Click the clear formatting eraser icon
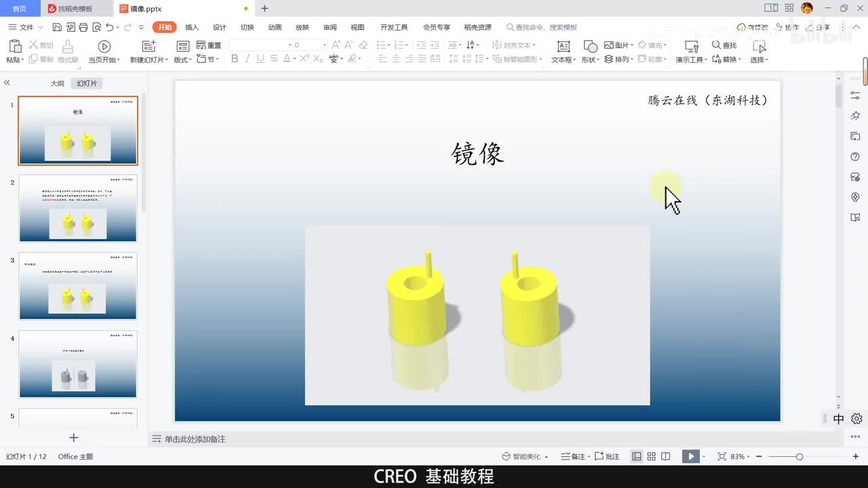 363,45
